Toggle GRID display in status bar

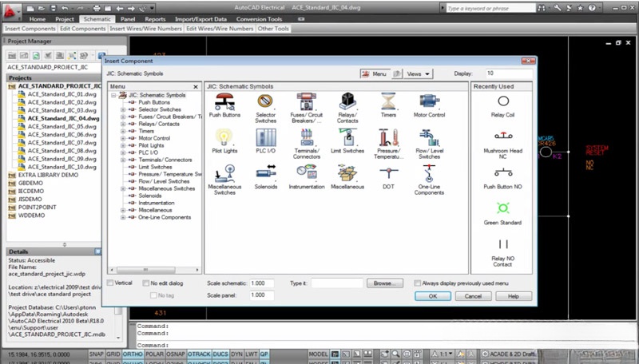(x=113, y=354)
